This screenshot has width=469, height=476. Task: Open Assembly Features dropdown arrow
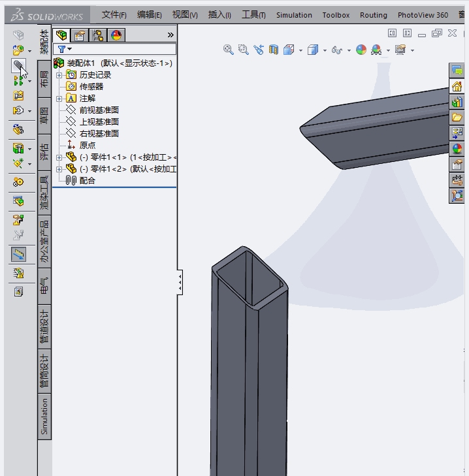30,149
